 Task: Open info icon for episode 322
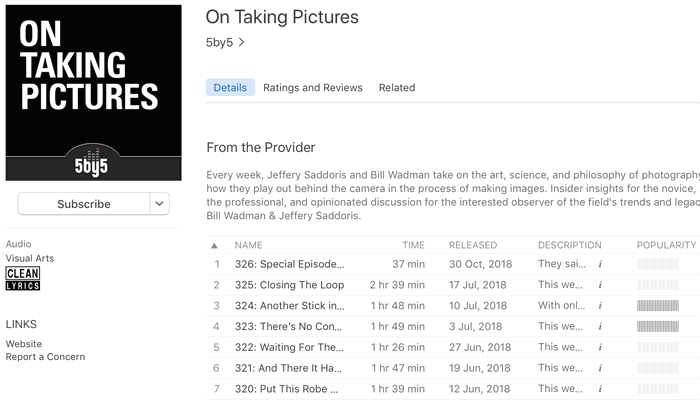[600, 347]
